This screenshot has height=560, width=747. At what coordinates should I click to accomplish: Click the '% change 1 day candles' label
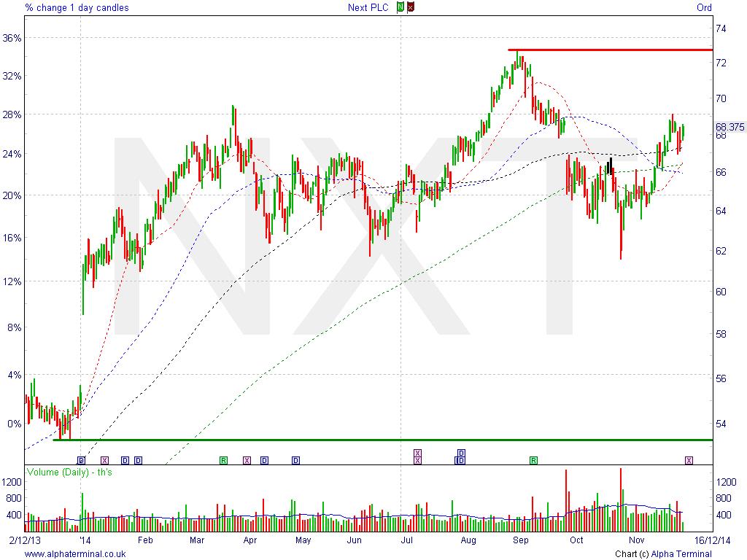(x=77, y=7)
